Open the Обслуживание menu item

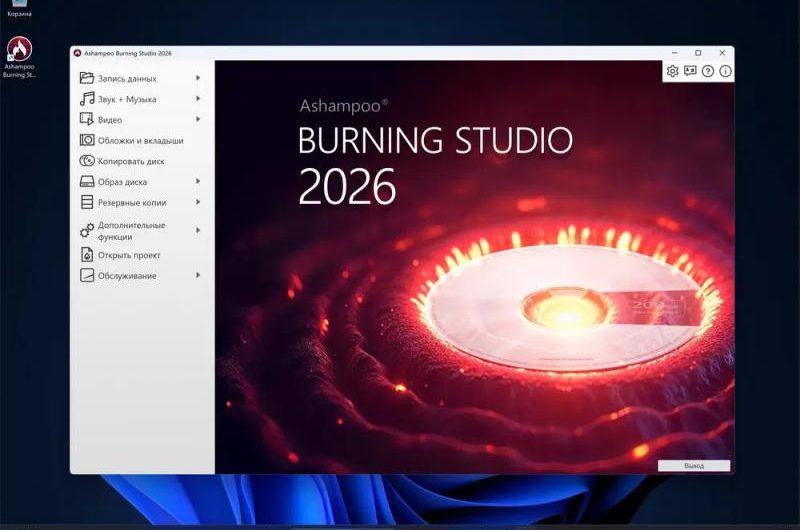pyautogui.click(x=141, y=275)
